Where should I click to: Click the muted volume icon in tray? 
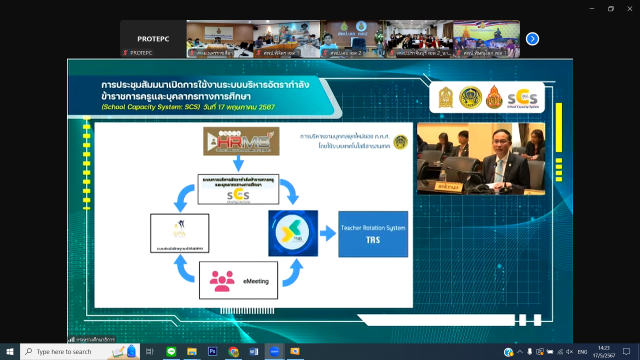point(570,352)
